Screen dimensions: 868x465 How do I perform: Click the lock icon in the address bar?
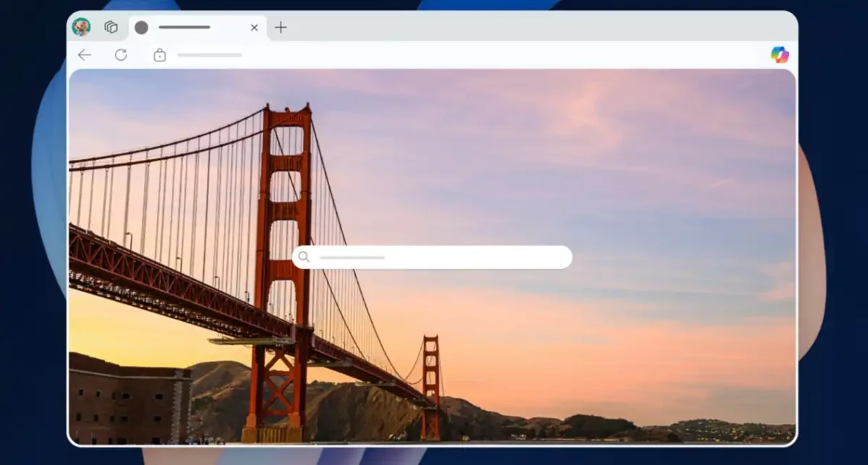coord(161,54)
